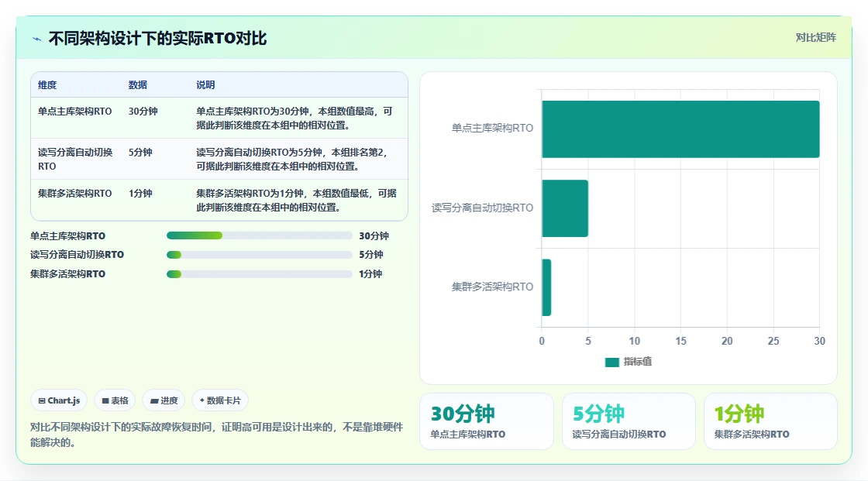Screen dimensions: 868x481
Task: Click the 读写分离自动切换RTO chart axis label
Action: (482, 208)
